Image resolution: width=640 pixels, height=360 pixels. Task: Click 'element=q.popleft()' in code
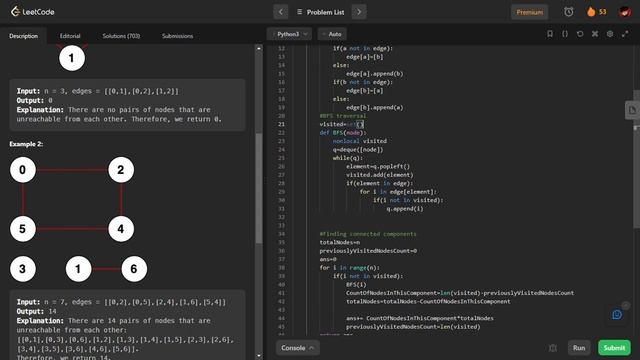pyautogui.click(x=378, y=167)
